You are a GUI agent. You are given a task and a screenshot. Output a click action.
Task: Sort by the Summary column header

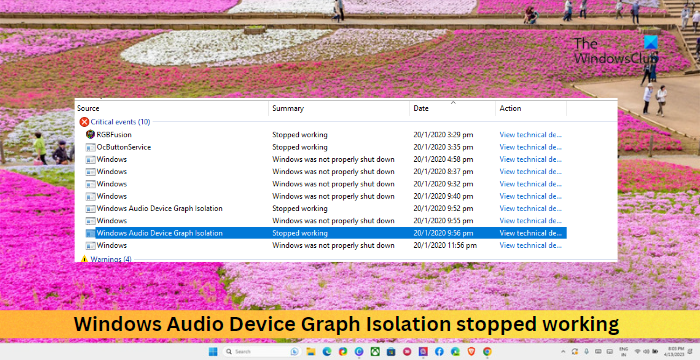(288, 108)
